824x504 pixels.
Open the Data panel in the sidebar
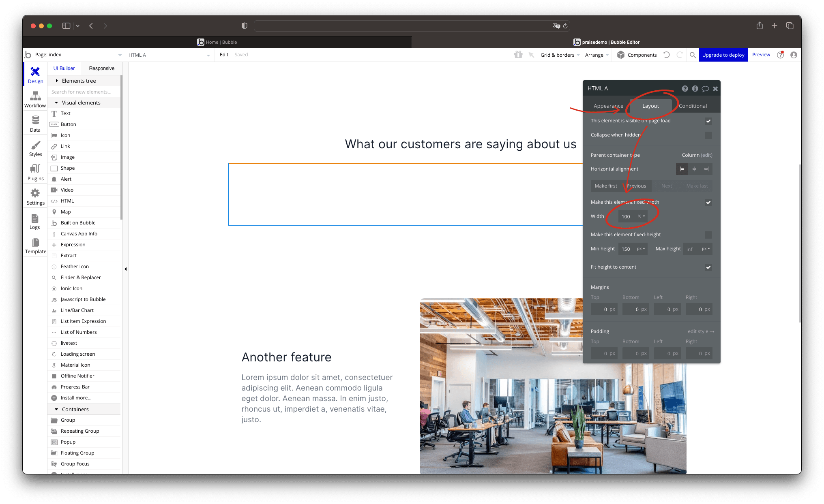[x=35, y=123]
